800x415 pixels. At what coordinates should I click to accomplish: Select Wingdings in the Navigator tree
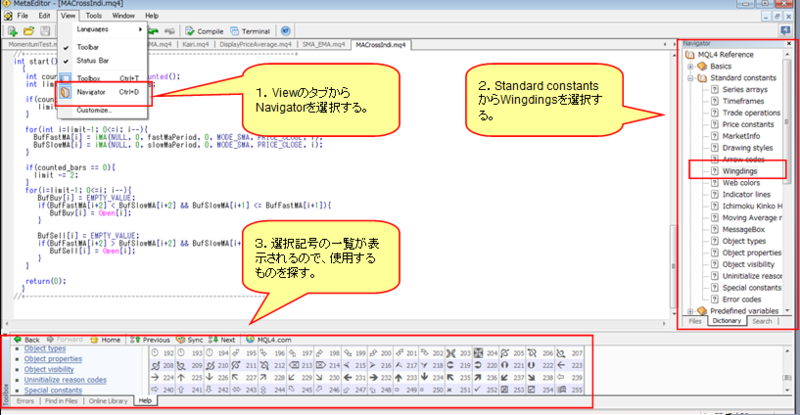click(x=739, y=171)
